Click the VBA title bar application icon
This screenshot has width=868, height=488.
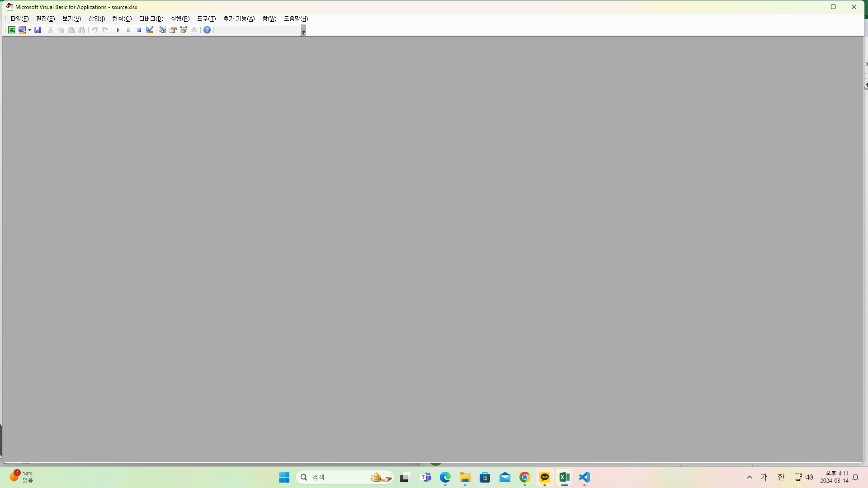(9, 7)
